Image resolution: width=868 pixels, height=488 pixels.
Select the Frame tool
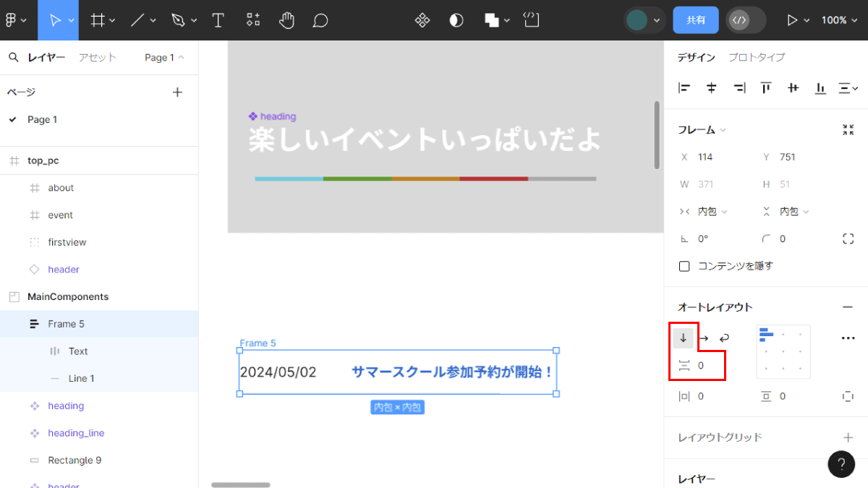click(x=98, y=20)
